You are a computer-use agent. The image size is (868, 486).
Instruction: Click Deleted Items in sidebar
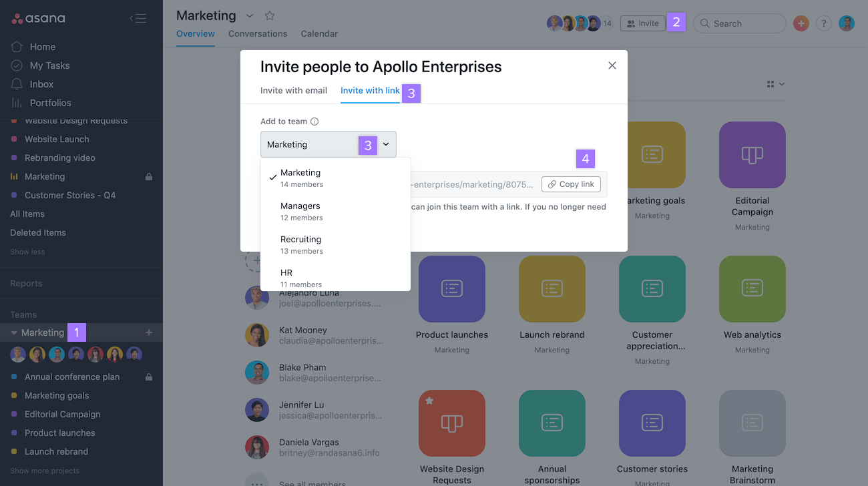(x=38, y=232)
